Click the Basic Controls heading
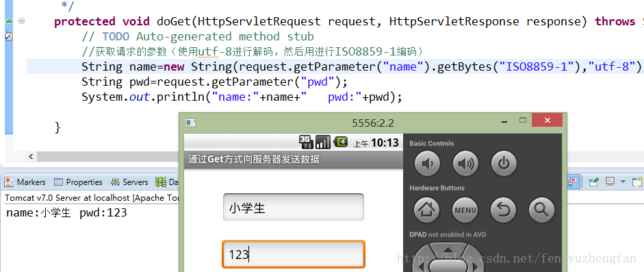The image size is (644, 272). point(432,143)
